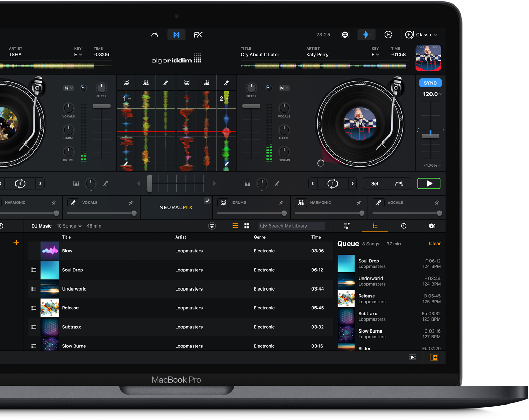Toggle SYNC on right deck
This screenshot has width=529, height=420.
(430, 83)
